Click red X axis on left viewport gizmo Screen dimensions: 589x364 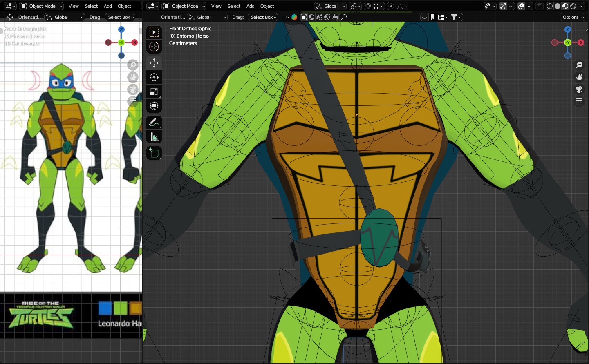pyautogui.click(x=134, y=42)
